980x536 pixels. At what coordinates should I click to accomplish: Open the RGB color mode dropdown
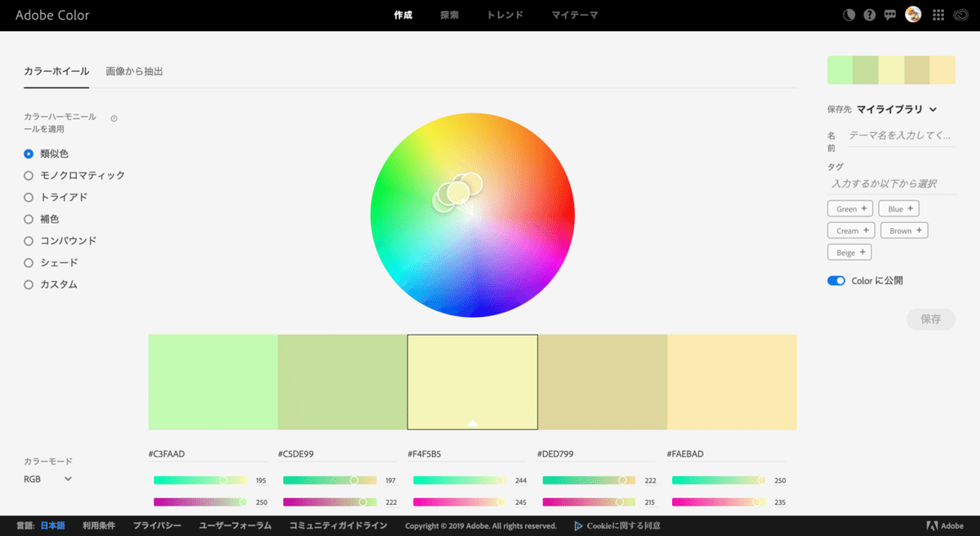[48, 479]
